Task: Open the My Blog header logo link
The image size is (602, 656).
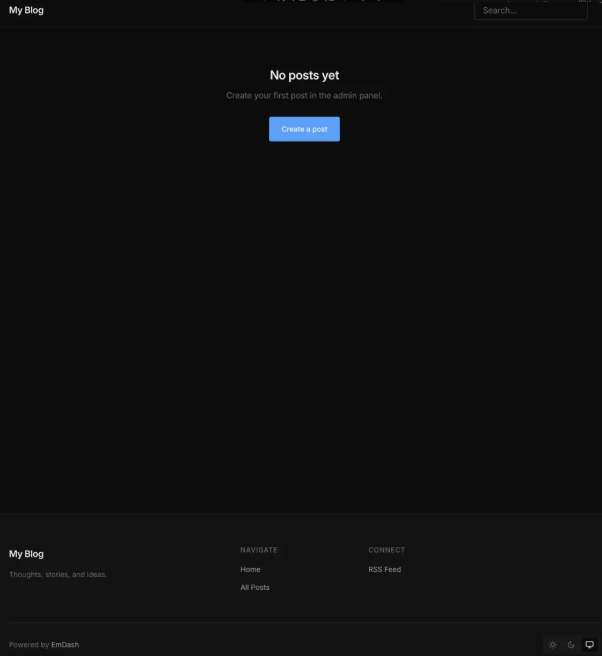Action: coord(26,10)
